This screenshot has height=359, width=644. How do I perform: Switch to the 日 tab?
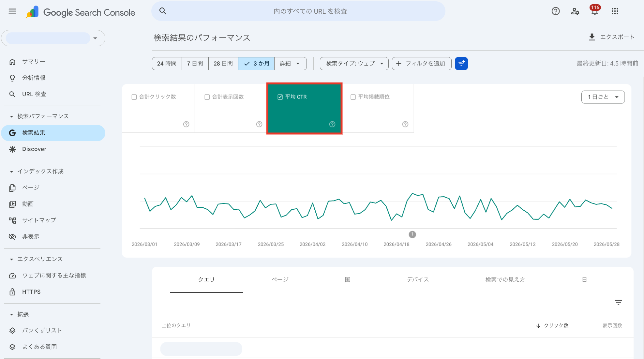584,279
